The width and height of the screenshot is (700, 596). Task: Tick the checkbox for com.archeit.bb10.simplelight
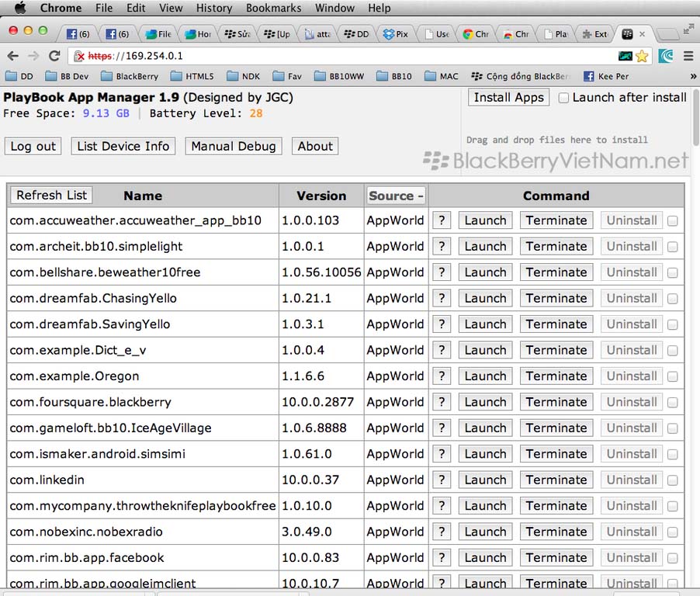pos(672,247)
